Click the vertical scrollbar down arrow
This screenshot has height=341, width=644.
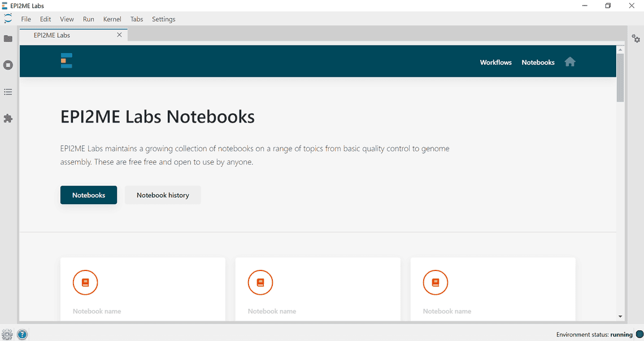[x=620, y=317]
